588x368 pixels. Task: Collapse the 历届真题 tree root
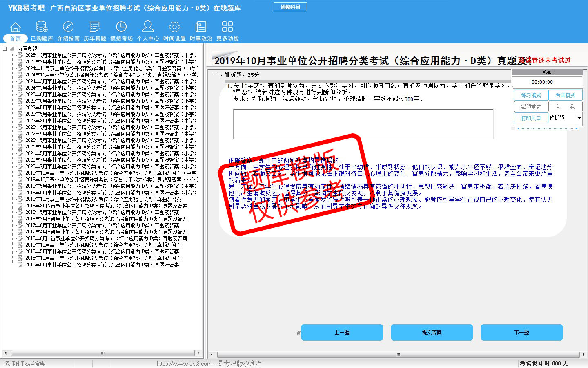pos(5,49)
